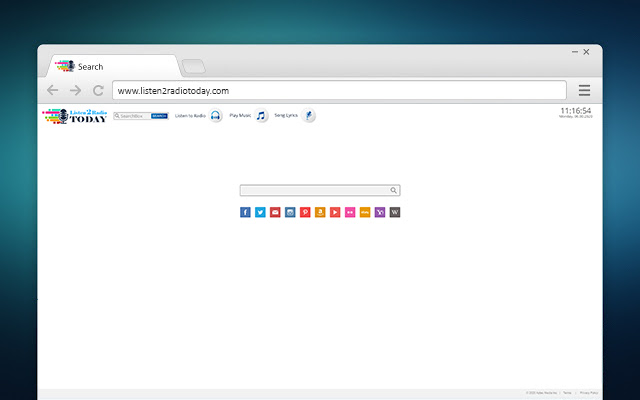Open the Facebook shortcut icon
640x400 pixels.
coord(245,212)
